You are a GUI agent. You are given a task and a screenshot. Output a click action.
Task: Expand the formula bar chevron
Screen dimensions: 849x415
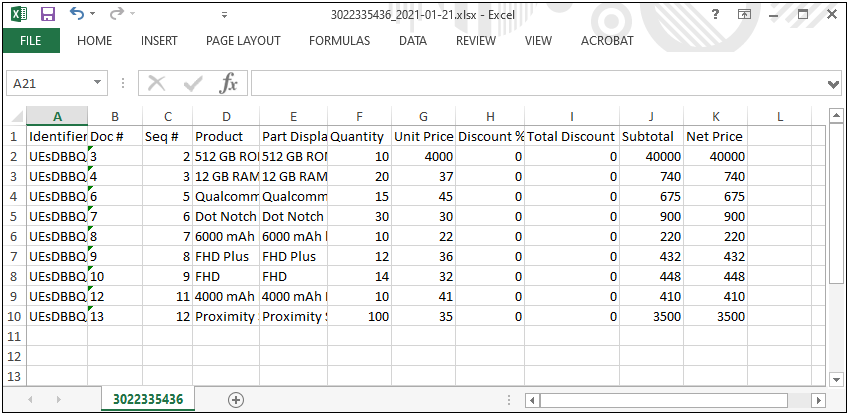tap(834, 83)
